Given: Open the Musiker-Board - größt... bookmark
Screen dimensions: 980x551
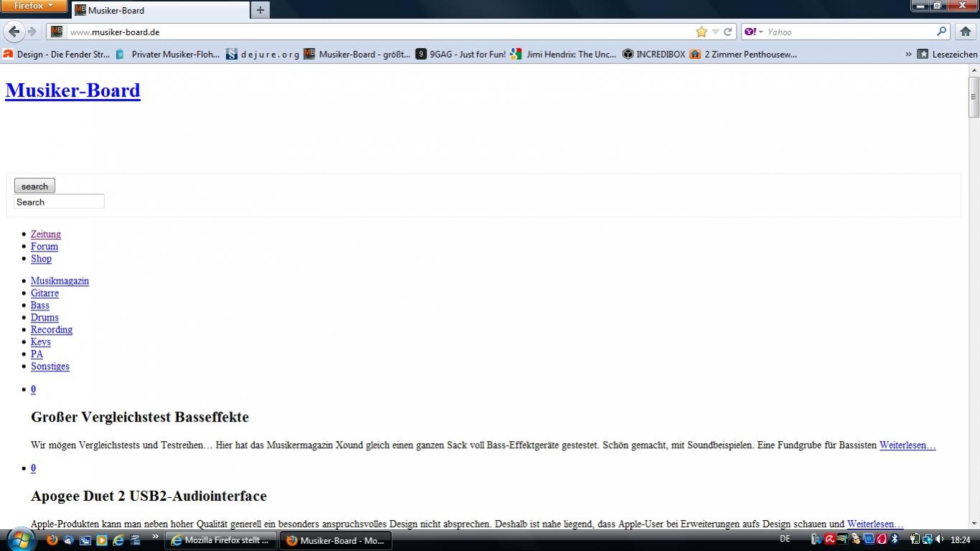Looking at the screenshot, I should click(358, 54).
